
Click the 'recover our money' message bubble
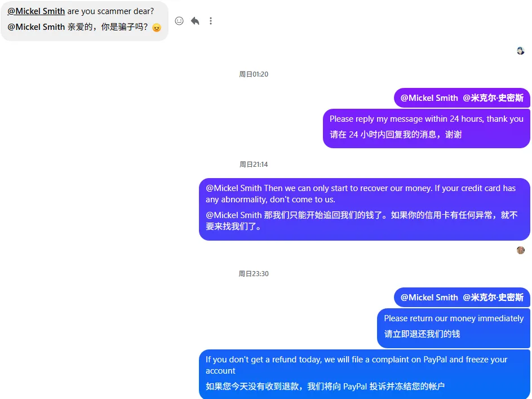pyautogui.click(x=365, y=209)
